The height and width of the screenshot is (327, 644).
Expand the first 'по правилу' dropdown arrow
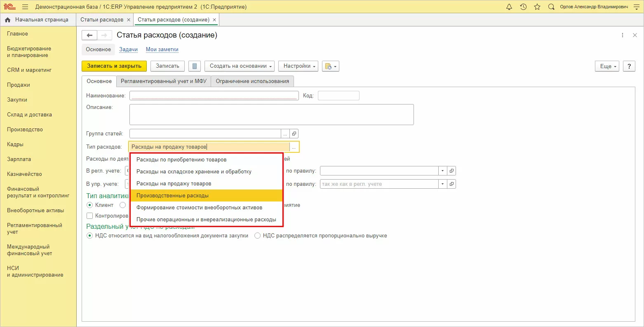(x=443, y=171)
